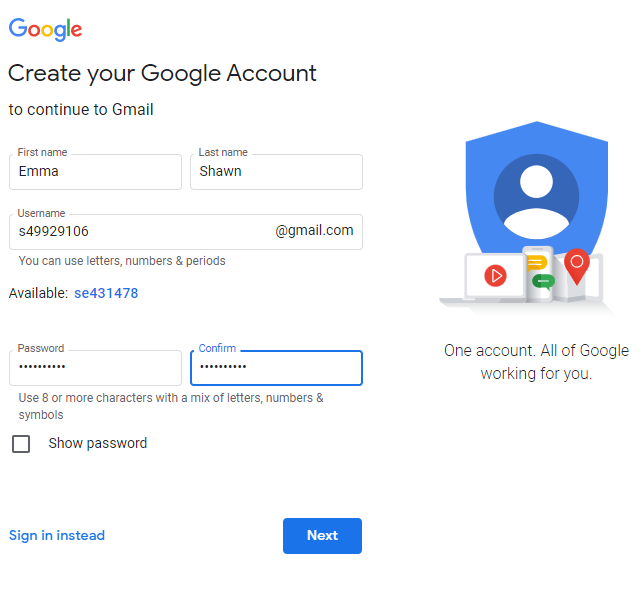Select suggested username se431478

point(106,293)
